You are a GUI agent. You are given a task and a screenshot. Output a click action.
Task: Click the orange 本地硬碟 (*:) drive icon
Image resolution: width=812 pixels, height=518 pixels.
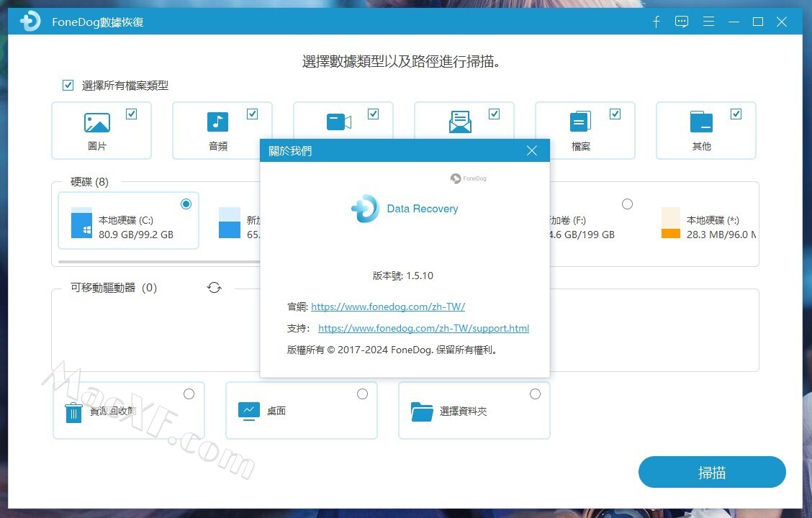pyautogui.click(x=671, y=222)
